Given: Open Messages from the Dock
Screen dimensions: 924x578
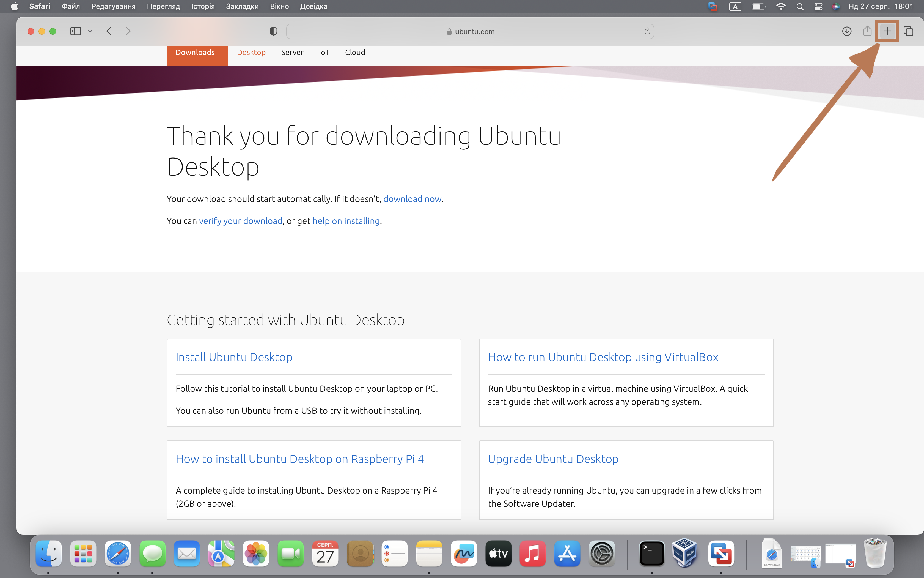Looking at the screenshot, I should pos(152,553).
